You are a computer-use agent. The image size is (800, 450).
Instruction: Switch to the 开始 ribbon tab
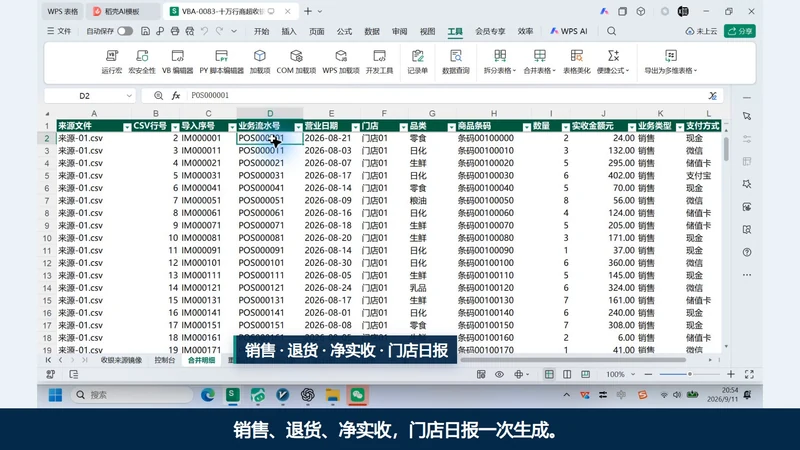point(261,31)
